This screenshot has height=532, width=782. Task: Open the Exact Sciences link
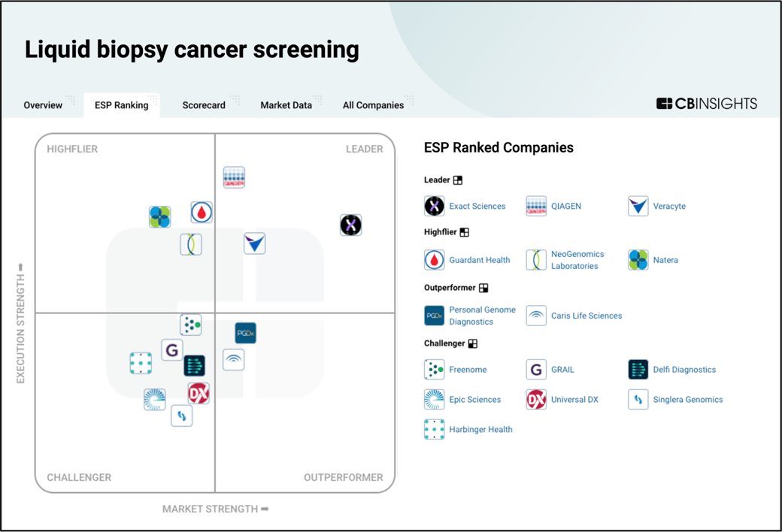coord(477,206)
